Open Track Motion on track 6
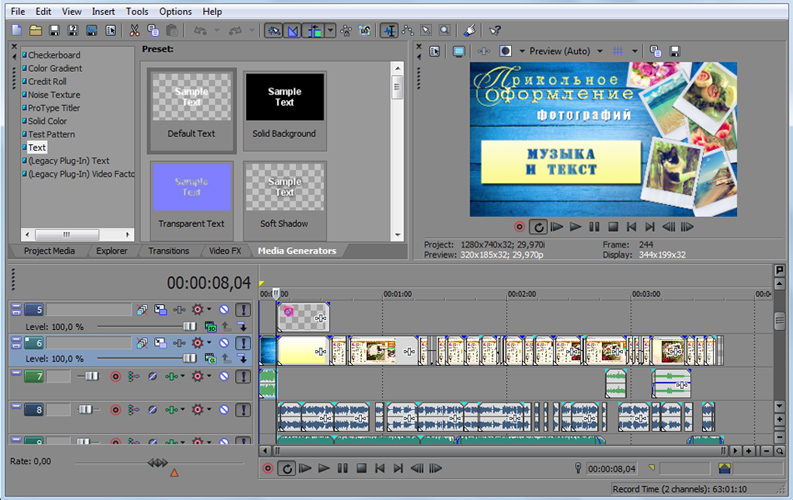This screenshot has width=793, height=500. (160, 343)
